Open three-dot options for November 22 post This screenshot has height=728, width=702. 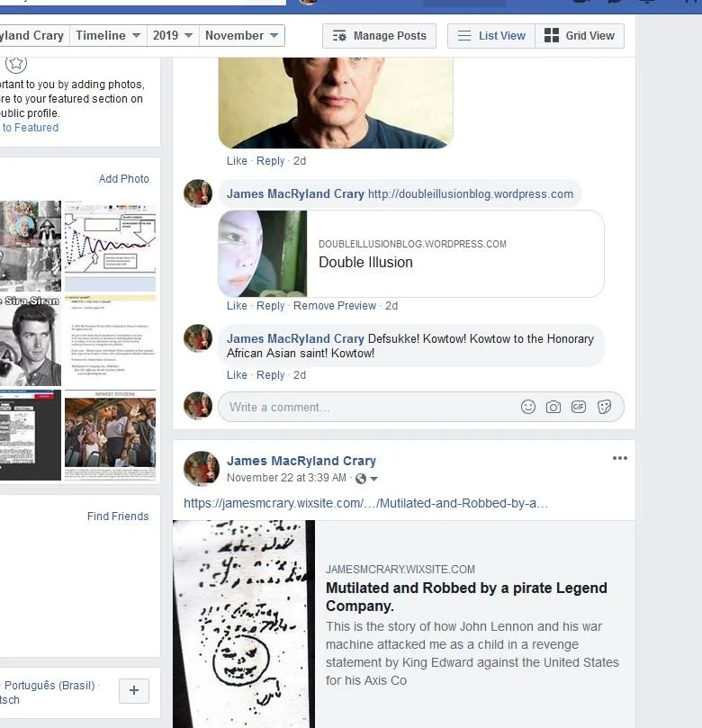[x=620, y=458]
